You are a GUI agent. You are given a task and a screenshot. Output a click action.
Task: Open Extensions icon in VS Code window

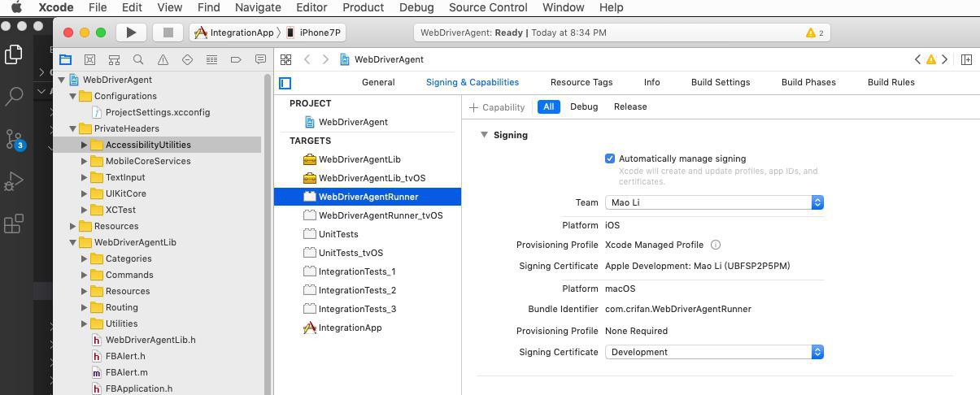coord(14,224)
